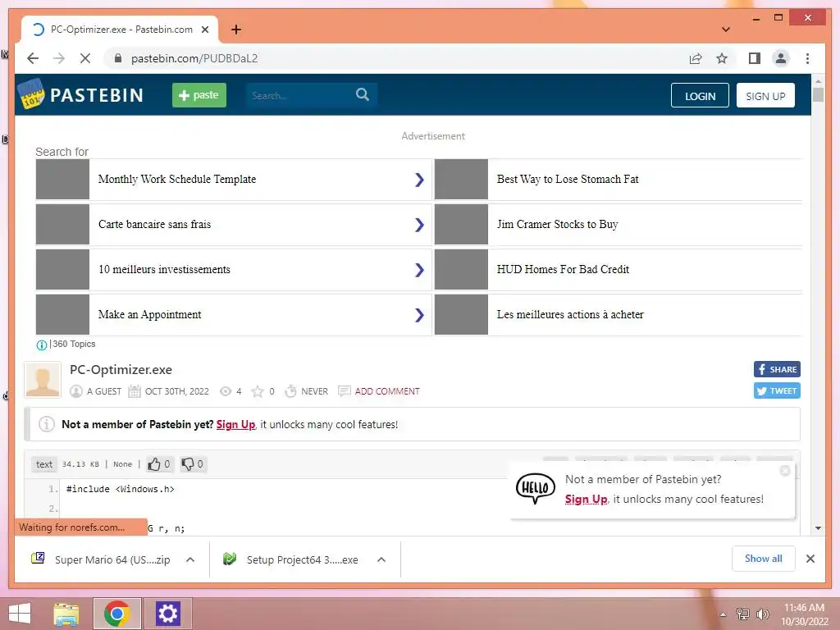Click the PC-Optimizer.exe paste title
The height and width of the screenshot is (630, 840).
click(x=121, y=370)
